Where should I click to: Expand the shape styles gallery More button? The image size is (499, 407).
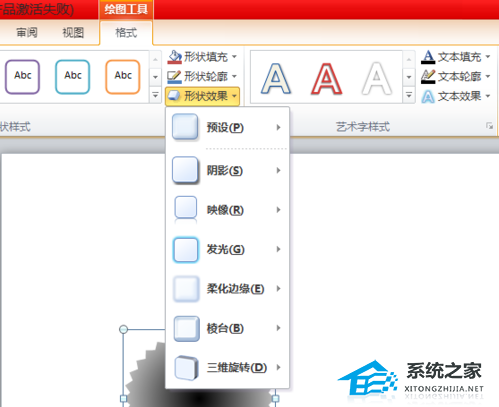[x=155, y=95]
